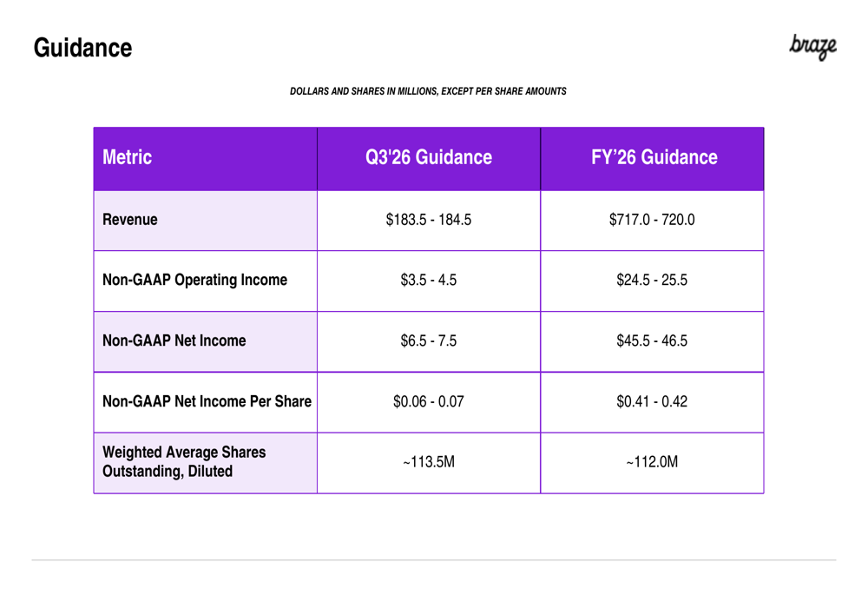Viewport: 868px width, 595px height.
Task: Select the FY'26 Guidance column header
Action: [x=654, y=157]
